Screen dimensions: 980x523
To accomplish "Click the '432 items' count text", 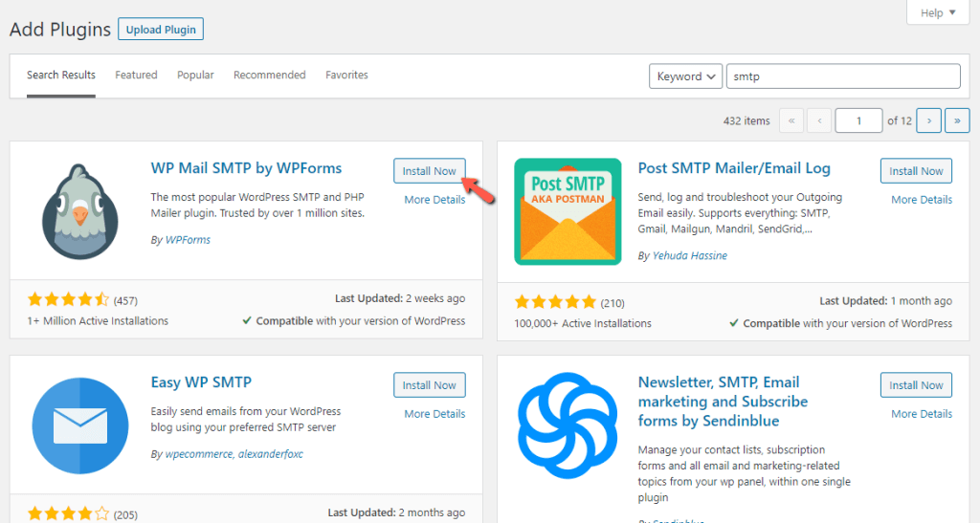I will tap(746, 121).
